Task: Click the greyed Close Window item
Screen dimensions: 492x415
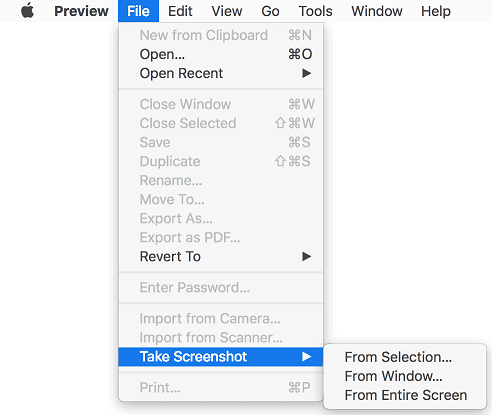Action: (x=221, y=104)
